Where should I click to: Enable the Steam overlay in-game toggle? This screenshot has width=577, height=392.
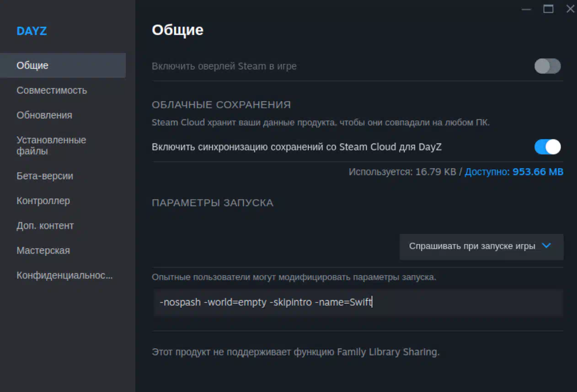click(x=547, y=66)
